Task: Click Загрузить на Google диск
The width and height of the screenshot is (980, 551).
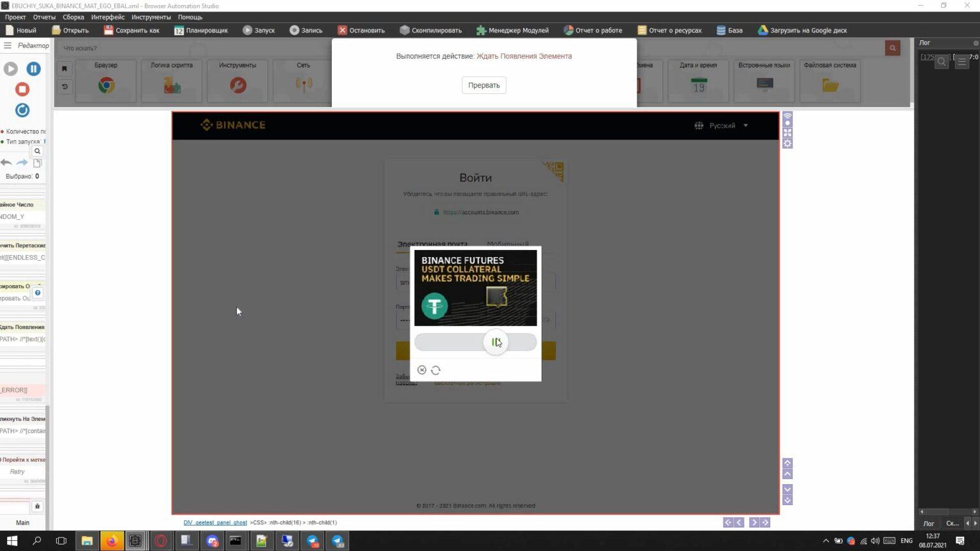Action: click(x=802, y=30)
